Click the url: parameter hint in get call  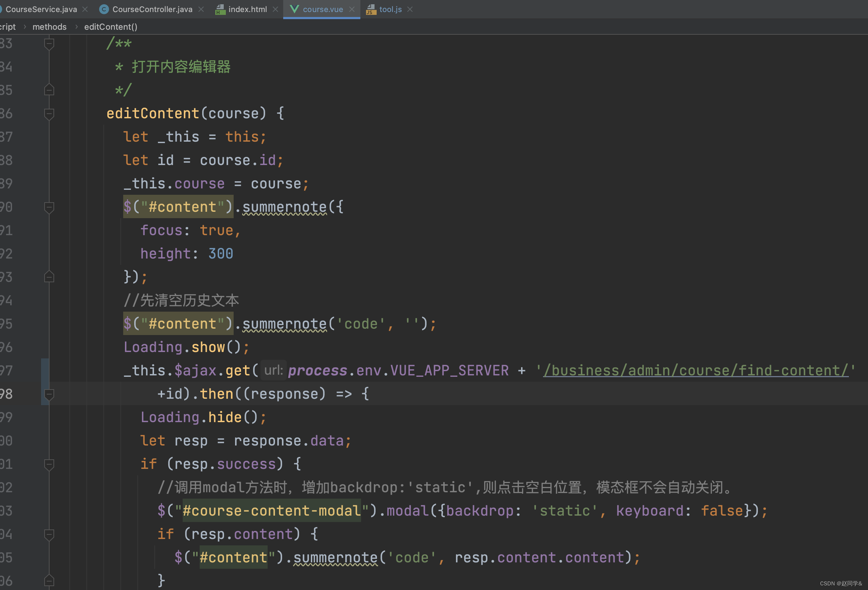click(x=273, y=371)
